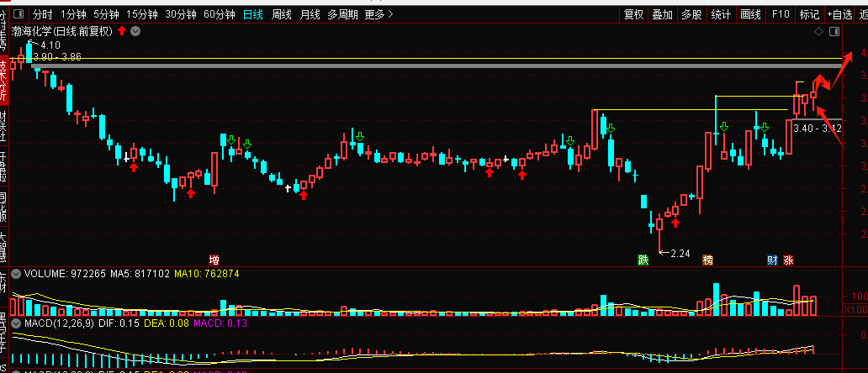Select the 60分钟 period tab
Viewport: 868px width, 373px height.
(220, 14)
